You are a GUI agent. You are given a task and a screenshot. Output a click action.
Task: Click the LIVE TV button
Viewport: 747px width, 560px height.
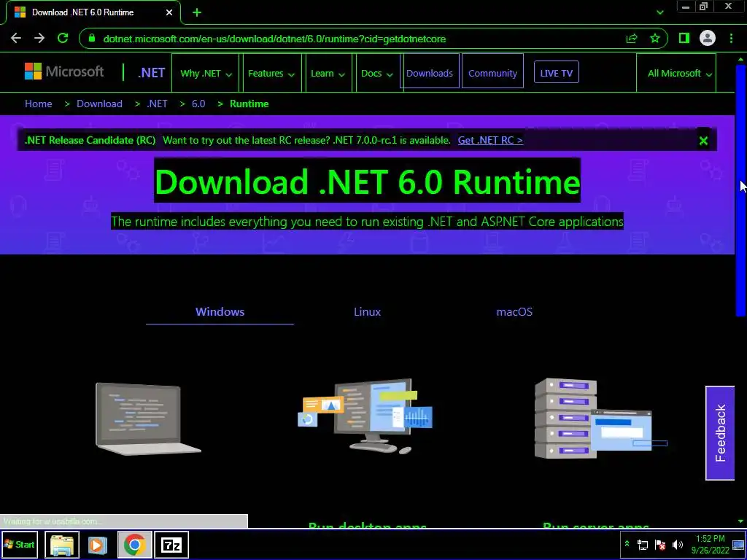point(557,74)
